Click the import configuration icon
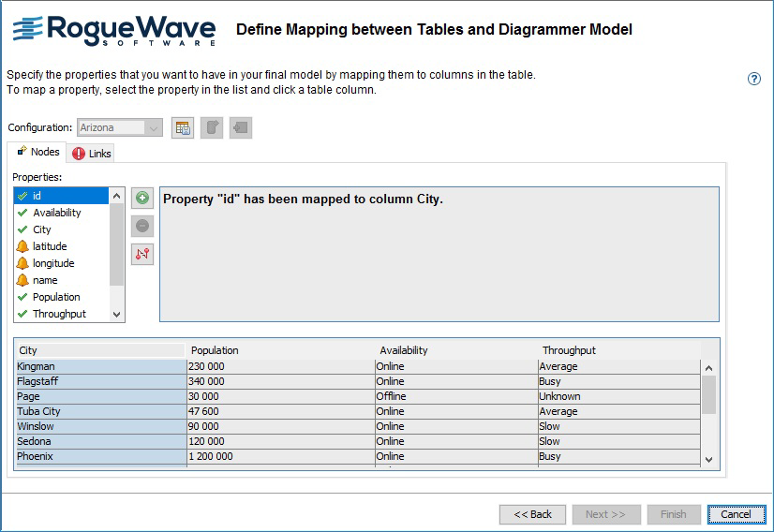Image resolution: width=774 pixels, height=532 pixels. pyautogui.click(x=241, y=128)
